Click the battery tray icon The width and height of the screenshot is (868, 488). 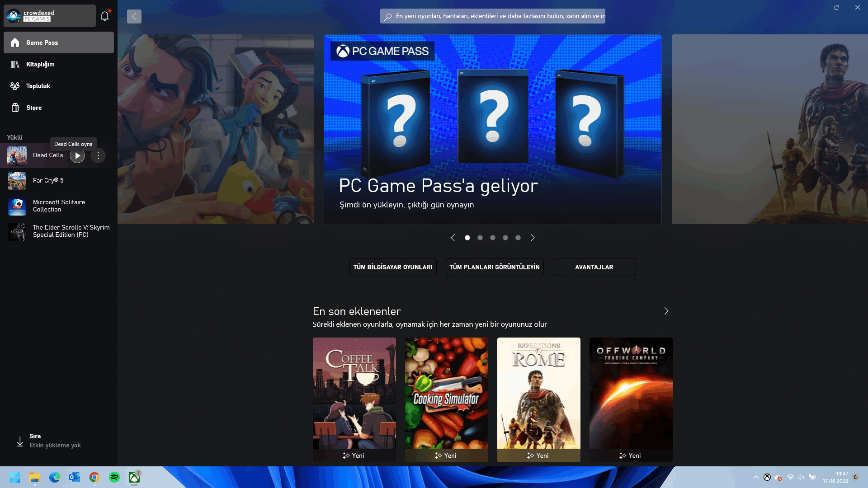(812, 477)
